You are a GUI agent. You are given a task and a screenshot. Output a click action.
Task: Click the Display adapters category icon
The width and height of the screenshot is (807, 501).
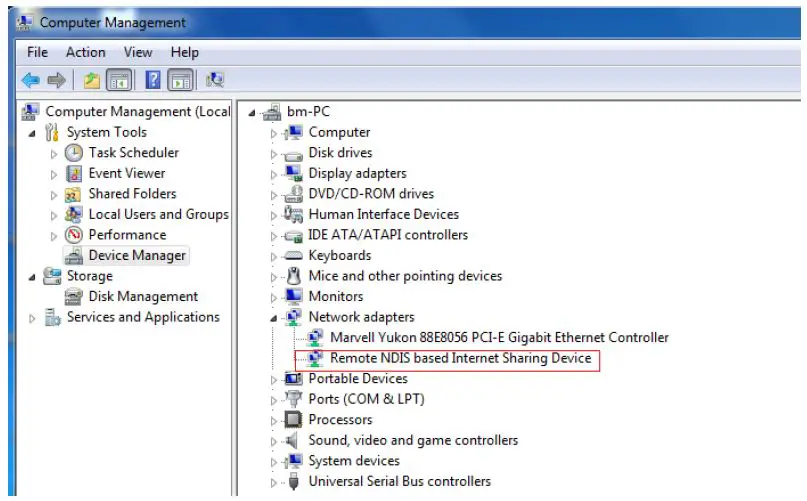point(293,174)
